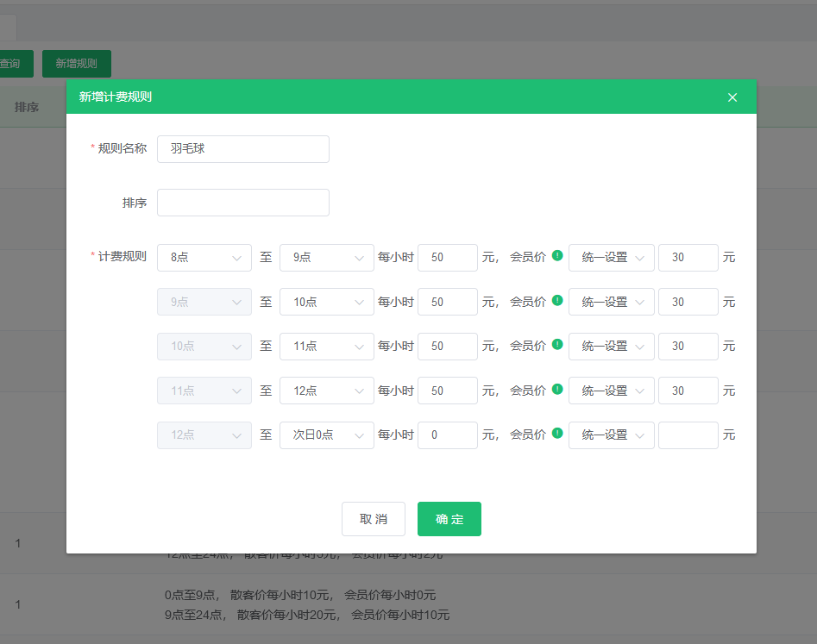Click the hourly price field showing 0

[x=447, y=435]
